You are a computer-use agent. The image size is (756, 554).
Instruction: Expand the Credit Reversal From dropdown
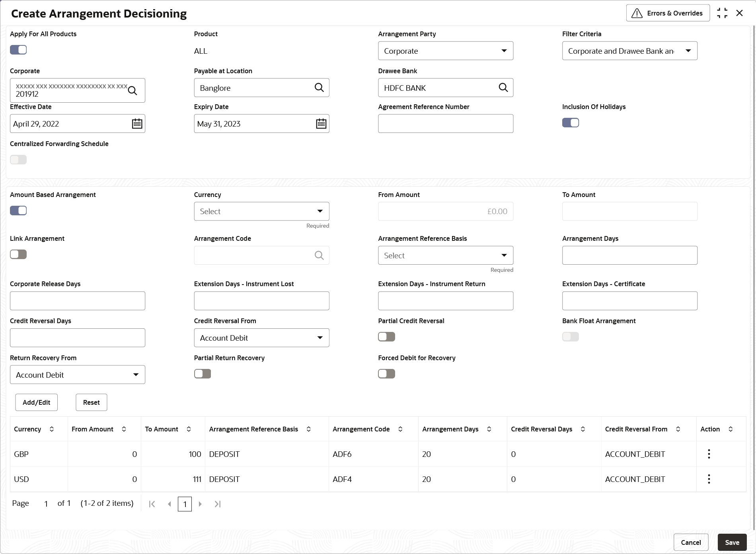pyautogui.click(x=261, y=338)
